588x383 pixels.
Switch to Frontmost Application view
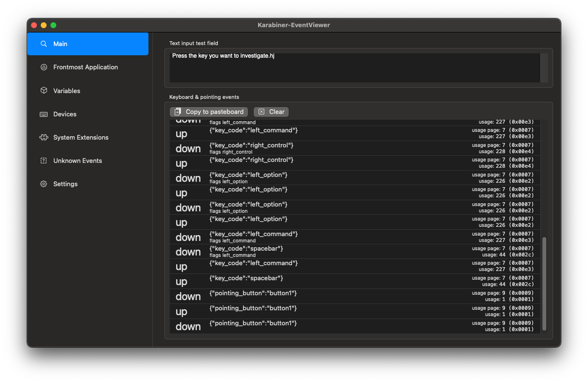click(x=88, y=67)
